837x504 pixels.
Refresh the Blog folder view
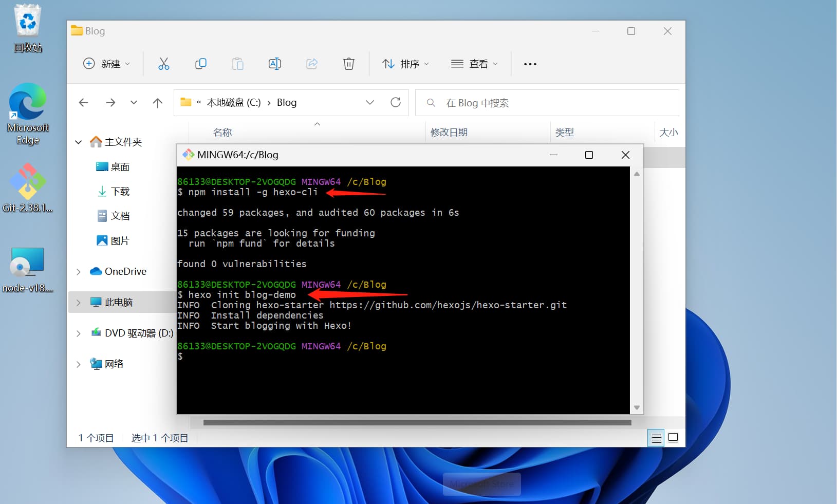395,102
